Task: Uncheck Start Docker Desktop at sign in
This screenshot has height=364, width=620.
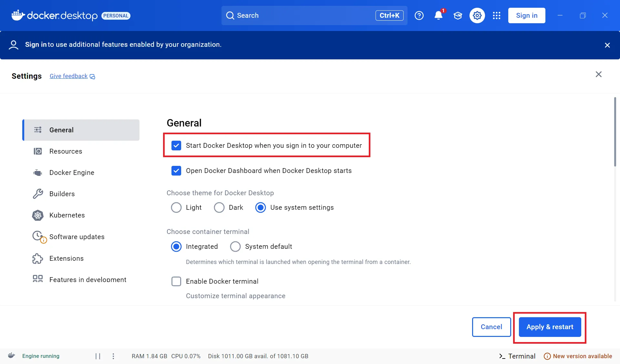Action: [176, 146]
